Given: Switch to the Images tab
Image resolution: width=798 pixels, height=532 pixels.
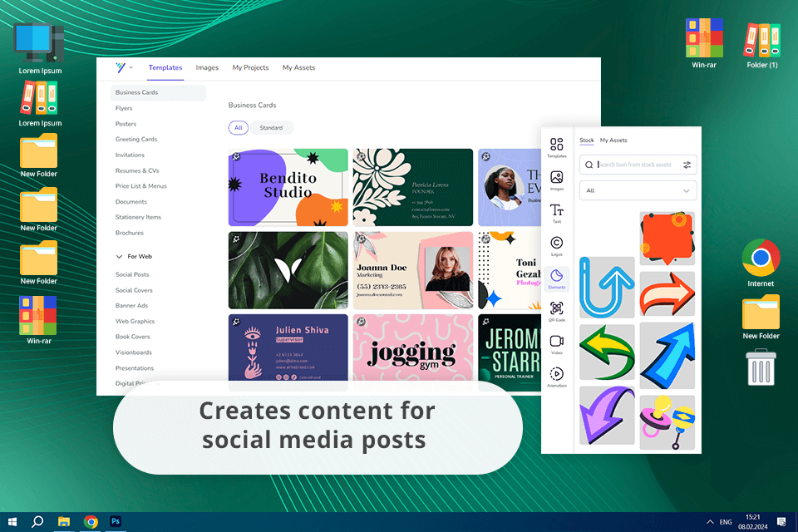Looking at the screenshot, I should pos(207,67).
